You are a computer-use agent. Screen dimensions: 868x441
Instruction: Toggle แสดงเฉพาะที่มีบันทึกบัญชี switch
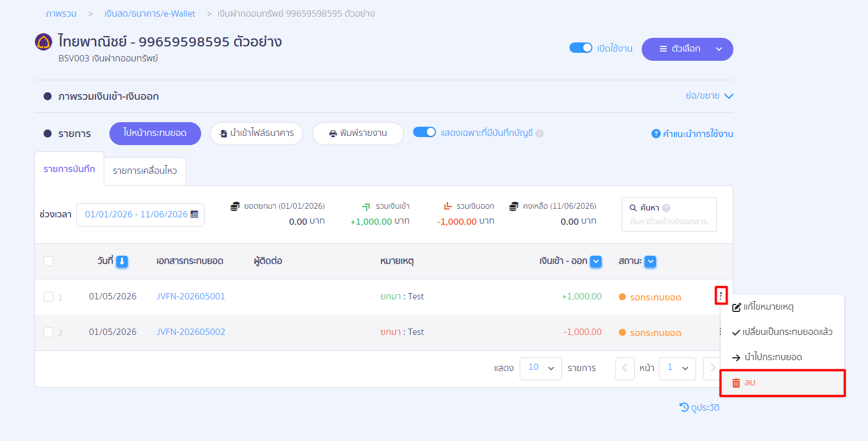pos(425,132)
